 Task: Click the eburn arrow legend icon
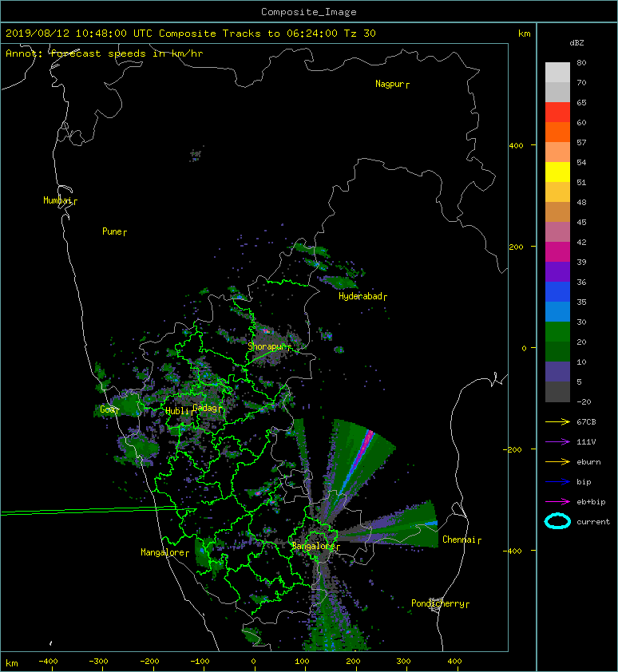(x=557, y=461)
